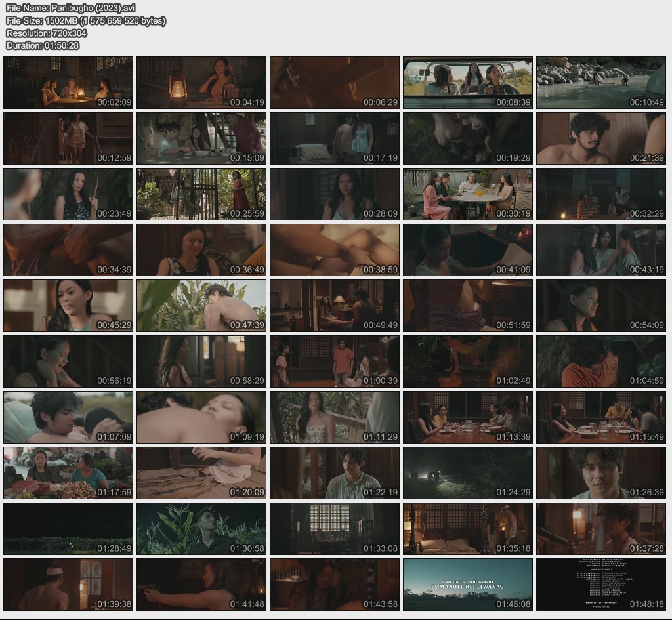Click the dark night frame at 01:24:29
The width and height of the screenshot is (672, 620).
pyautogui.click(x=467, y=473)
